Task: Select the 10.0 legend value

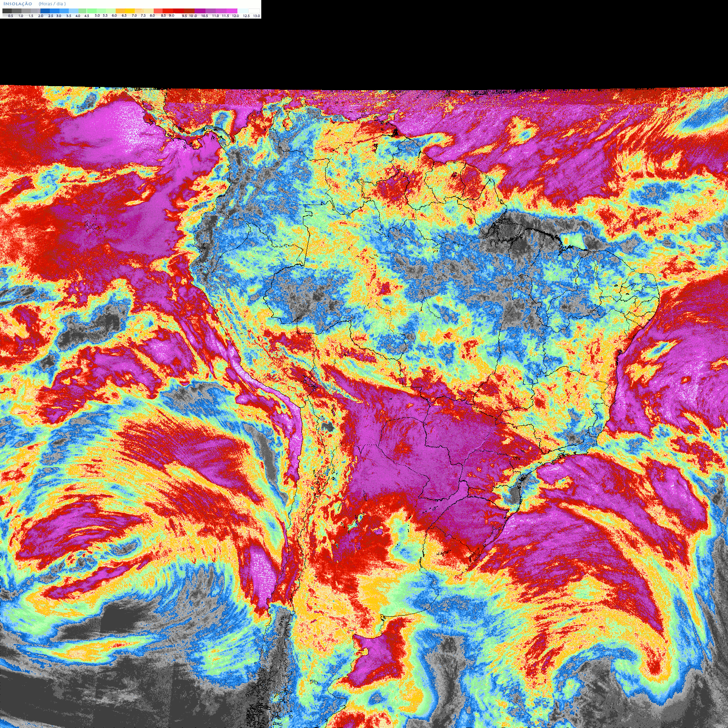Action: tap(193, 16)
